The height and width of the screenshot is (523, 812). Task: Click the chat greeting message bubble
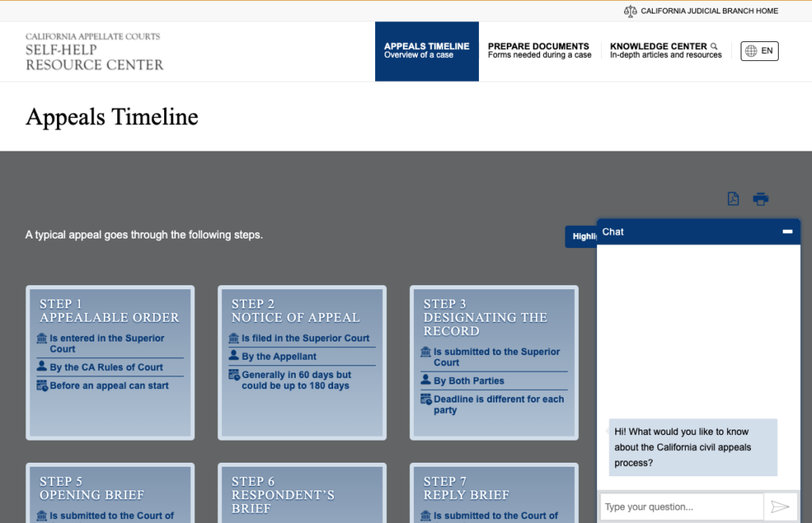[693, 447]
